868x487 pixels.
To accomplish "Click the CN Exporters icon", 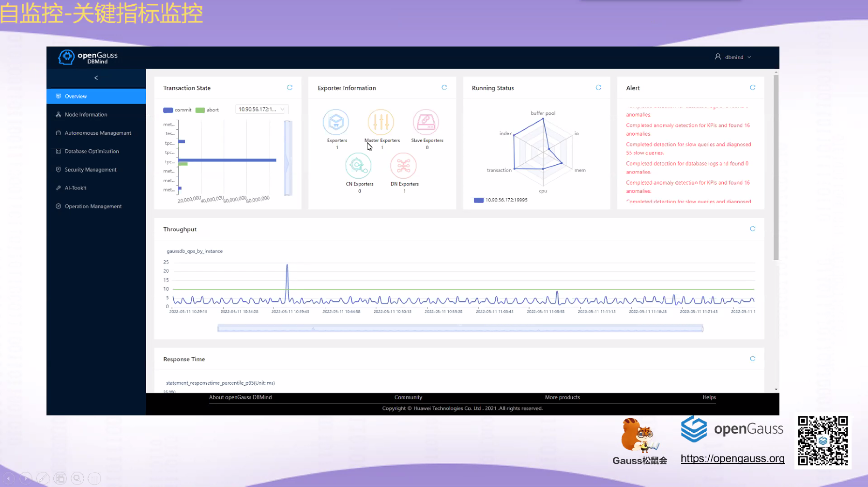I will pyautogui.click(x=358, y=166).
